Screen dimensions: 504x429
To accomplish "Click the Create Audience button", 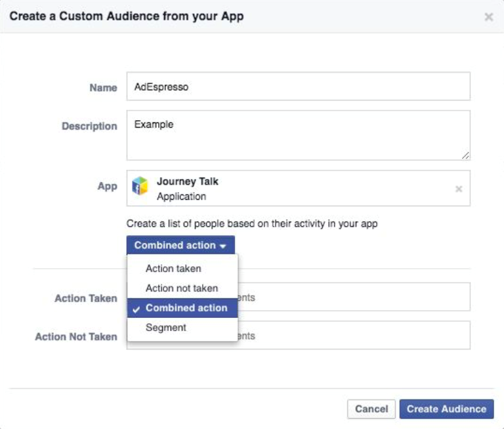I will pos(446,409).
